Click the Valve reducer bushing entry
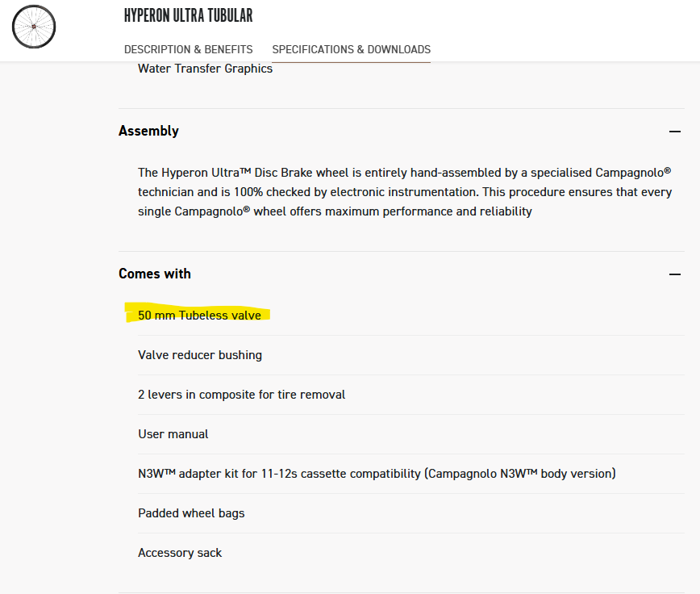700x594 pixels. (x=200, y=355)
